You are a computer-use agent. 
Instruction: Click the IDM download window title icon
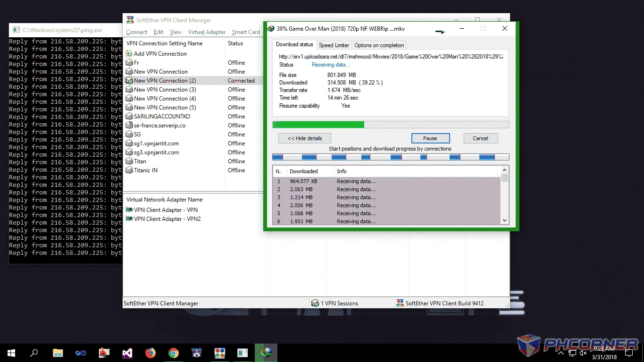[x=271, y=28]
